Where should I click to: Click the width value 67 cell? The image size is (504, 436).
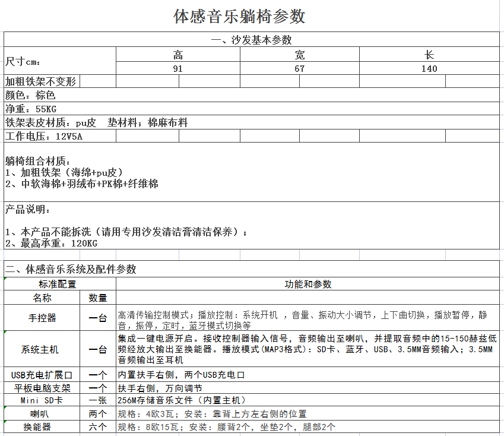pyautogui.click(x=299, y=68)
